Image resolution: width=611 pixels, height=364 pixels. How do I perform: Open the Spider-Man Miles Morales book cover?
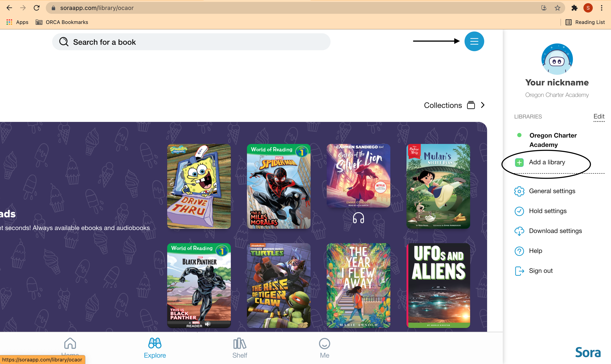pos(279,186)
